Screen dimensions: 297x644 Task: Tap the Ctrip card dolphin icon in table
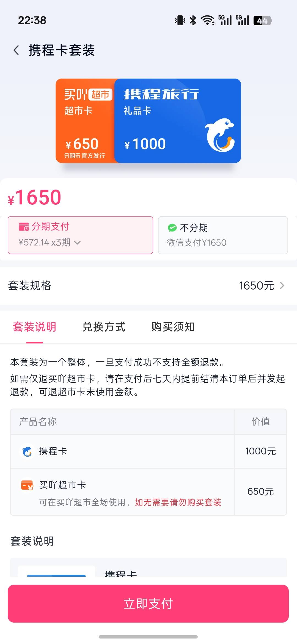click(x=27, y=451)
